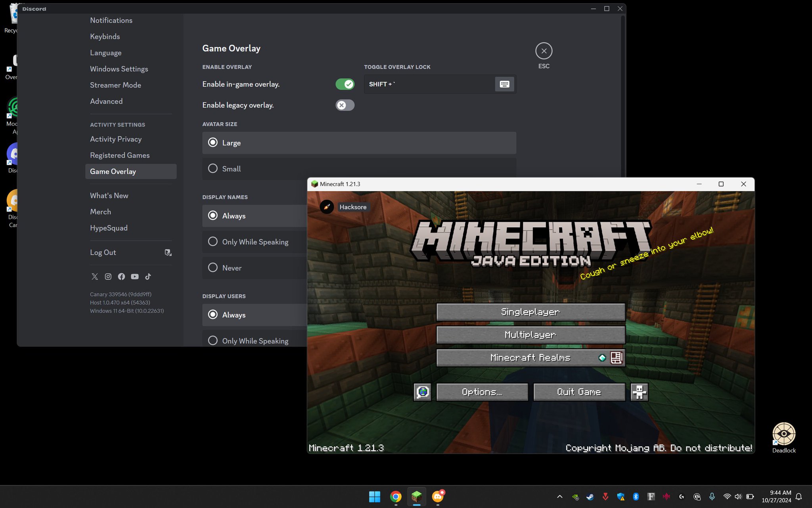Click the battery tray icon
Screen dimensions: 812x508
[750, 496]
